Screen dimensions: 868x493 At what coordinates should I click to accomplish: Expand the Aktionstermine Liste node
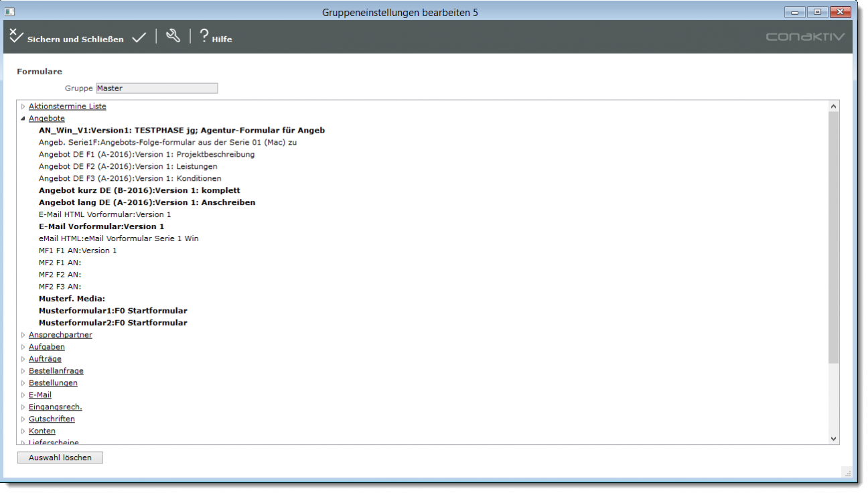[x=23, y=107]
